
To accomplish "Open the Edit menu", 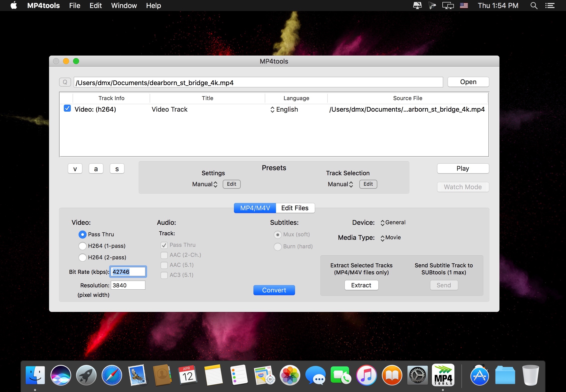I will [96, 6].
